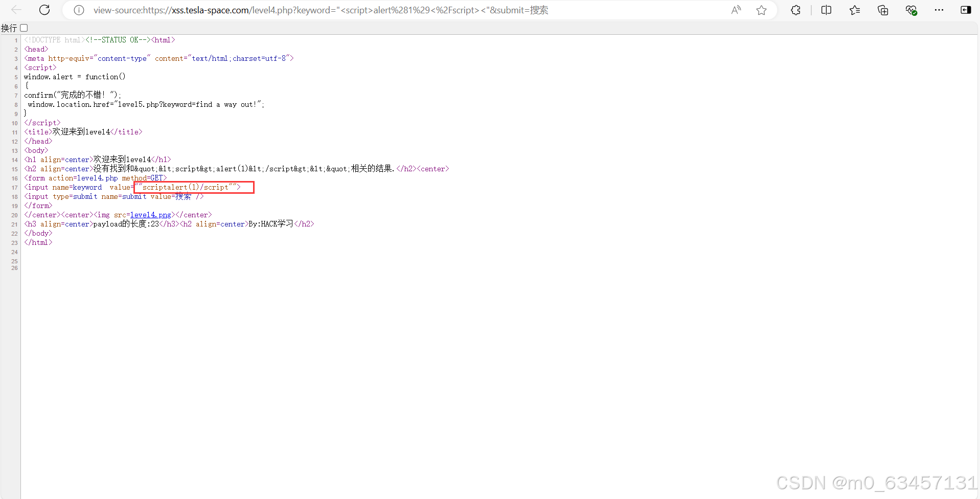
Task: Enable the 换行 line wrap checkbox
Action: (x=24, y=28)
